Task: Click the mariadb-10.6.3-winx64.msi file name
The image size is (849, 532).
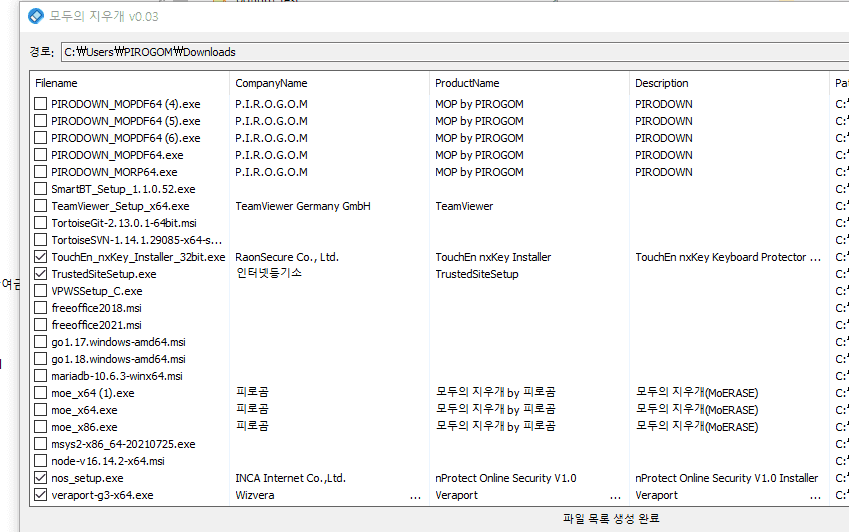Action: click(117, 376)
